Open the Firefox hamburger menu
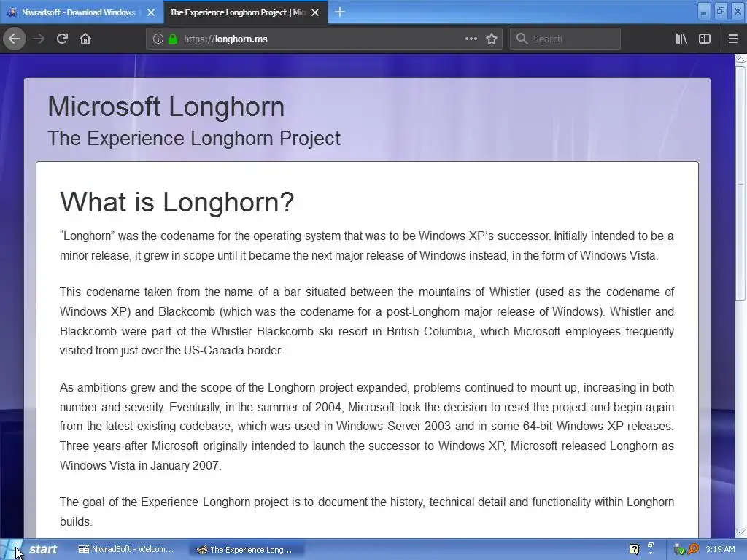The image size is (747, 560). click(732, 39)
